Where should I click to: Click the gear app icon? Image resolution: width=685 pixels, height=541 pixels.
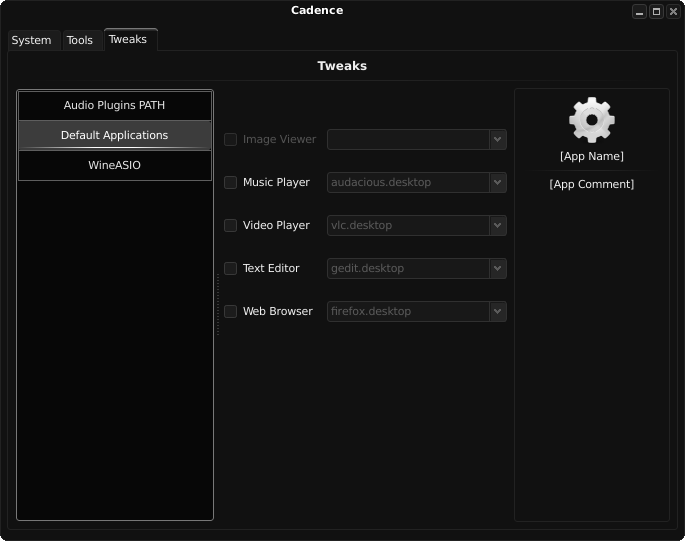pos(592,120)
